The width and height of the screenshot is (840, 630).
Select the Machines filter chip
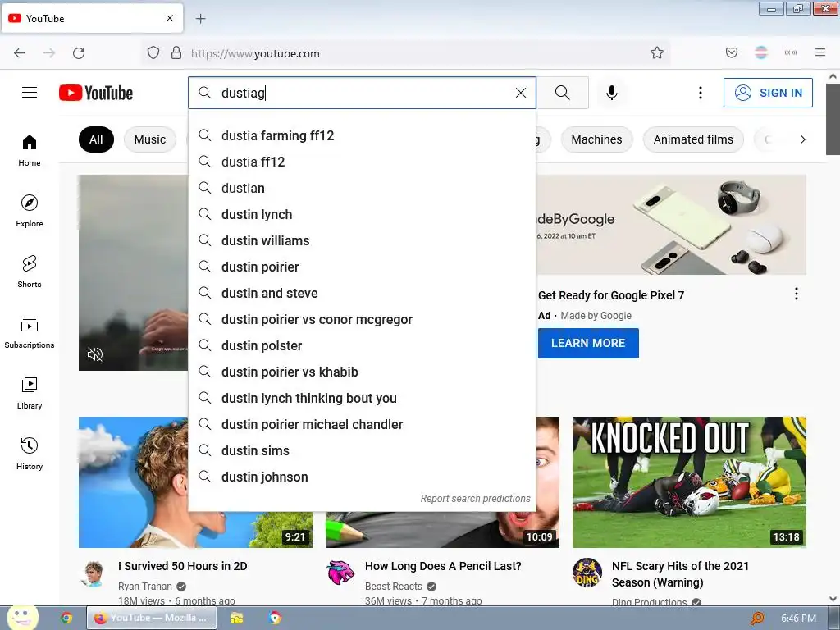tap(596, 139)
